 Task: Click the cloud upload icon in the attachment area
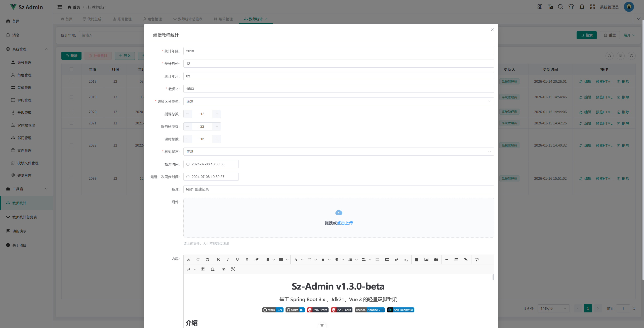click(x=339, y=213)
